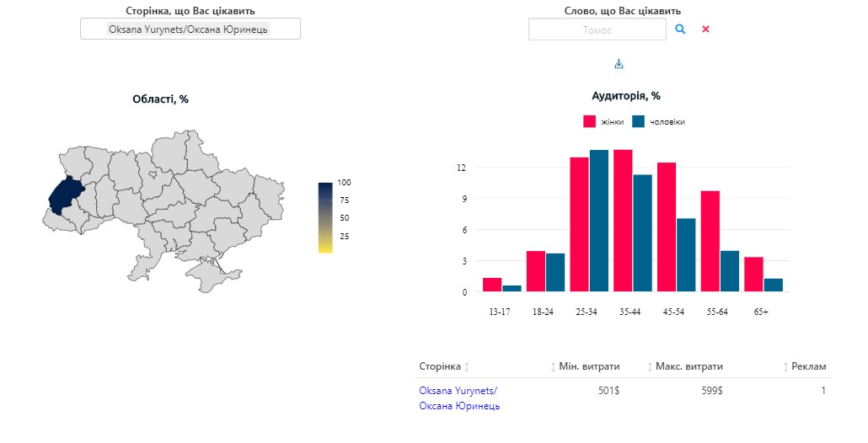Image resolution: width=868 pixels, height=443 pixels.
Task: Sort table by Сторінка column arrows
Action: coord(467,367)
